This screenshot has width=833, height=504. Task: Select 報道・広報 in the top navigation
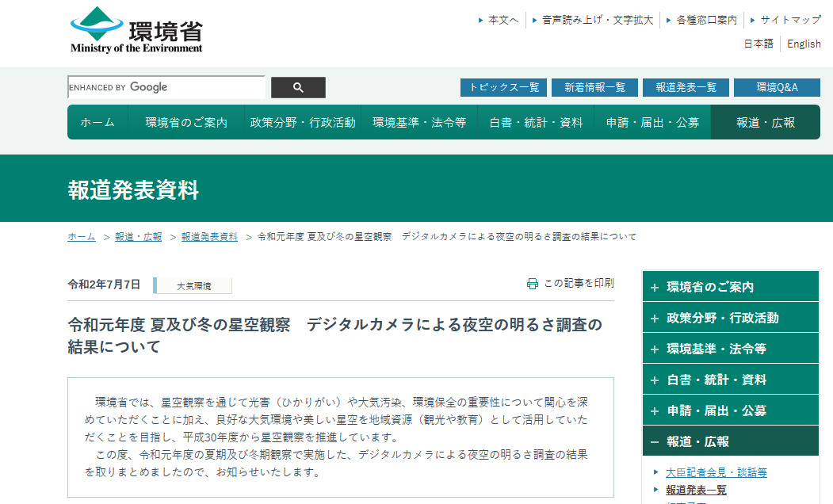pyautogui.click(x=765, y=122)
